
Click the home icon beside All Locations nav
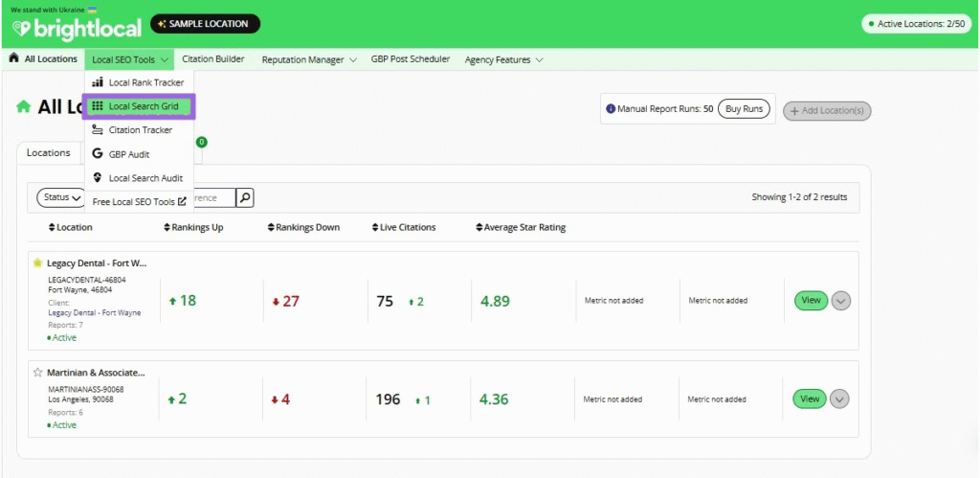[13, 58]
